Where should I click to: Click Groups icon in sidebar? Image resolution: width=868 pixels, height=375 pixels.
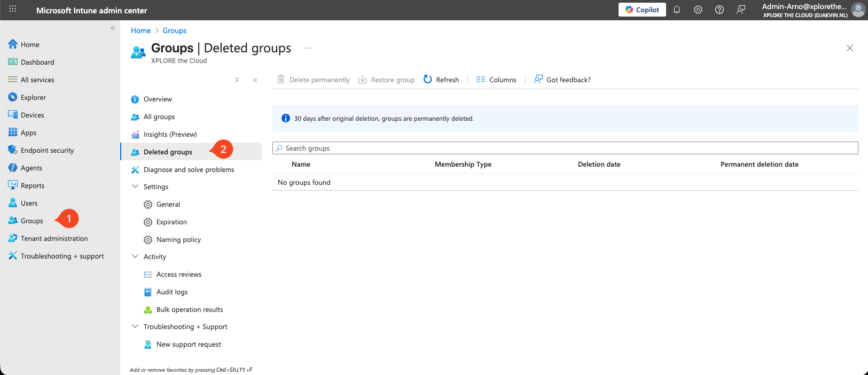click(13, 221)
